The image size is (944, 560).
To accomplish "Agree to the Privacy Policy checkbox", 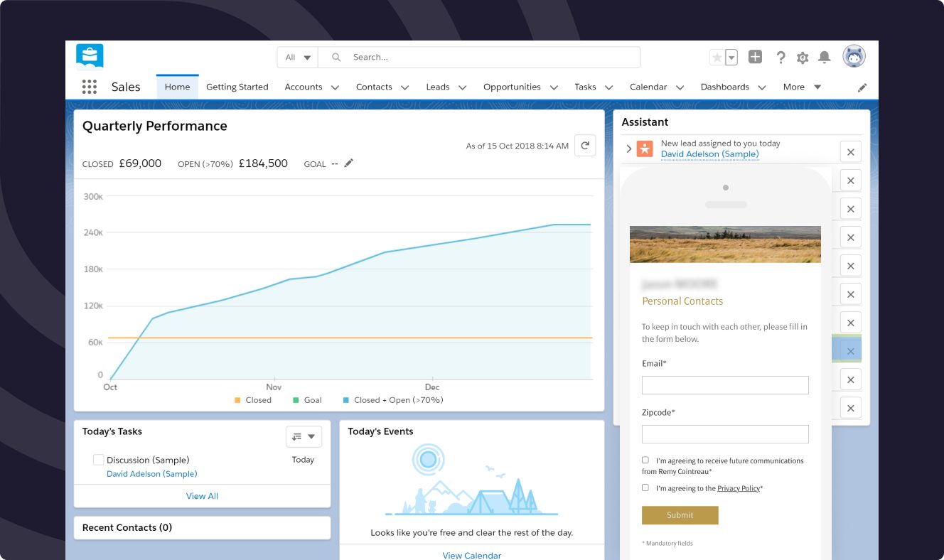I will [x=645, y=488].
